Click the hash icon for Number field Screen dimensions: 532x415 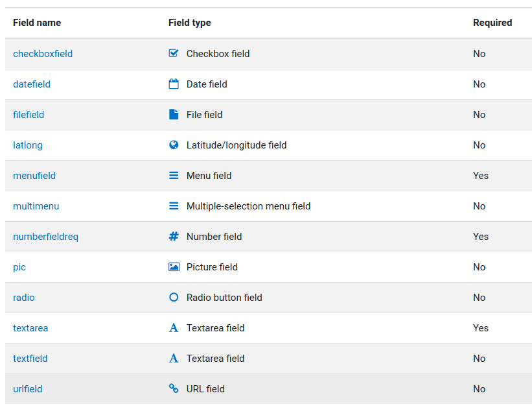(x=174, y=237)
